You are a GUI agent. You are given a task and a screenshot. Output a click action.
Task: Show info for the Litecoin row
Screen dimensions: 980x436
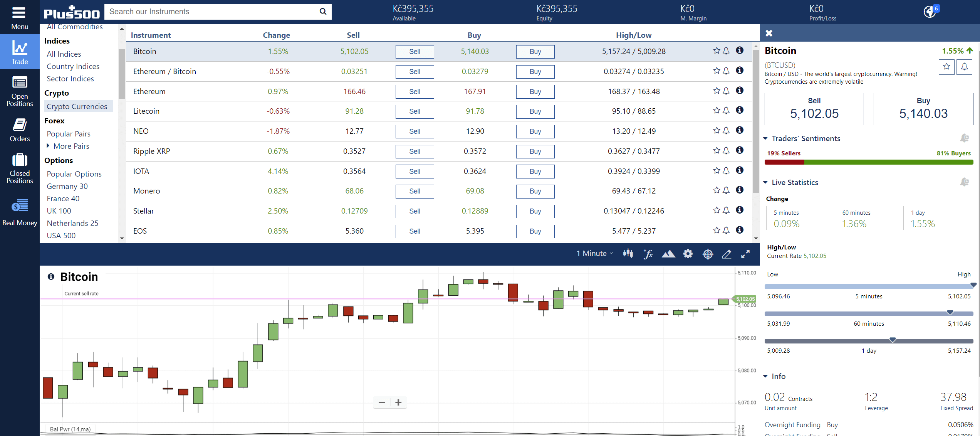pos(740,110)
